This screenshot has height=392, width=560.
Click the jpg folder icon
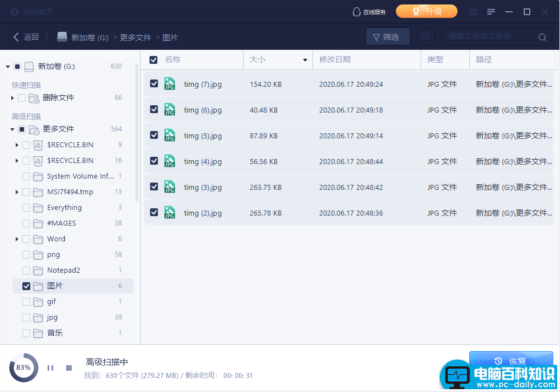point(38,318)
